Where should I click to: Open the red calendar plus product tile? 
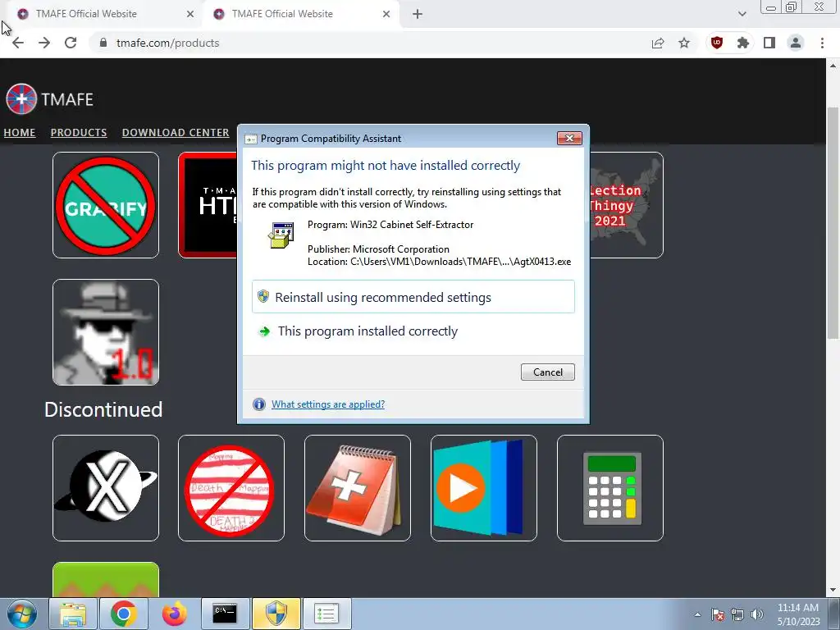[x=358, y=488]
